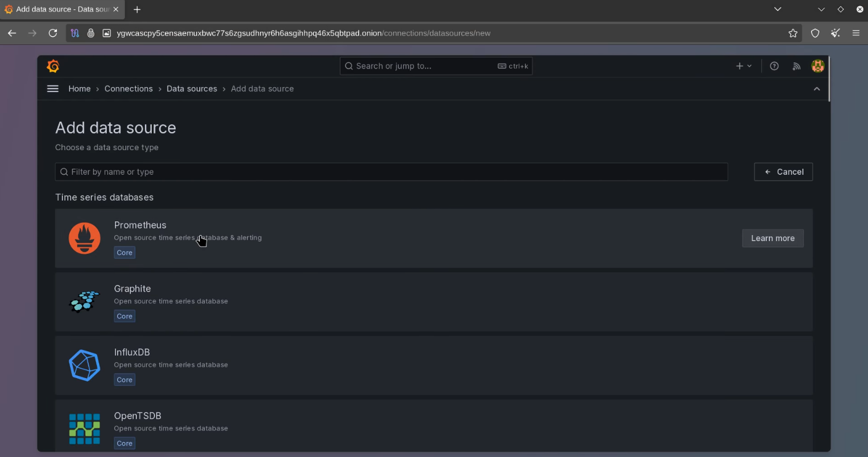Click the Core badge under Prometheus
The height and width of the screenshot is (457, 868).
click(x=124, y=253)
